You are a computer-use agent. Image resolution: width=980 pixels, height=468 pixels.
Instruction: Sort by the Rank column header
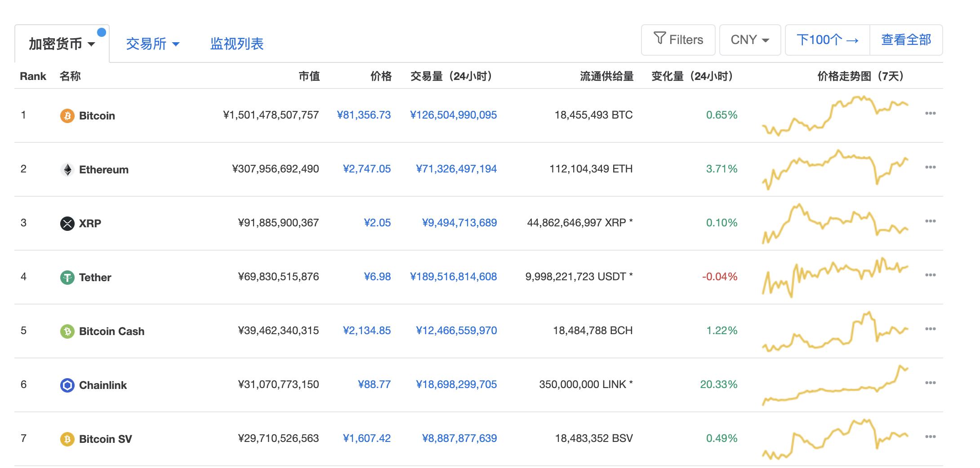point(33,76)
